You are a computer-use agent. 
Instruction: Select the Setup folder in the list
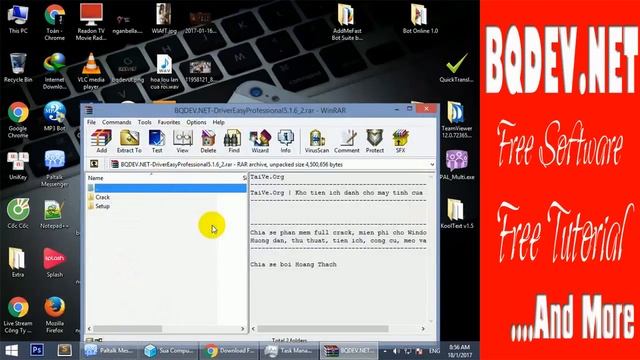coord(99,206)
